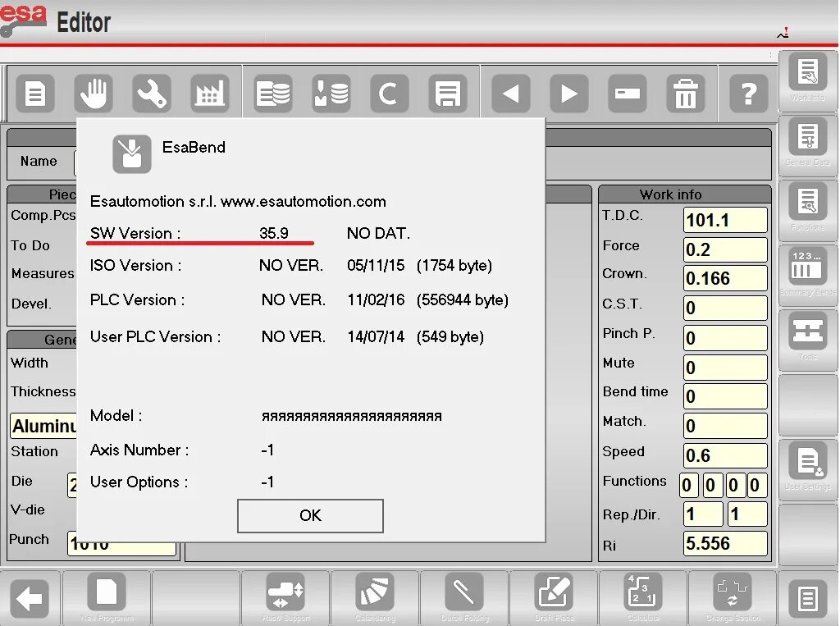Open Functions side panel button
Viewport: 840px width, 626px height.
[x=808, y=210]
